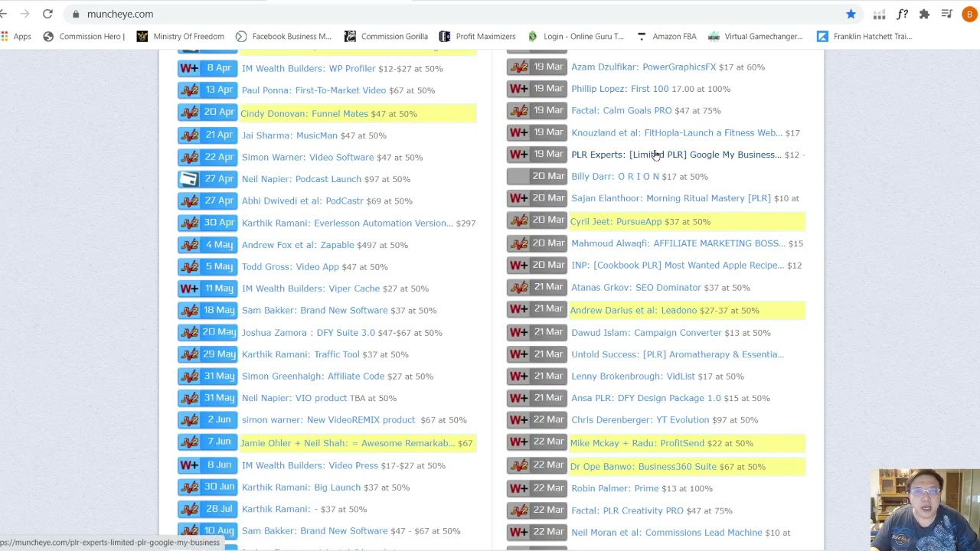Screen dimensions: 980x551
Task: Open the Amazon FBA bookmark
Action: 667,36
